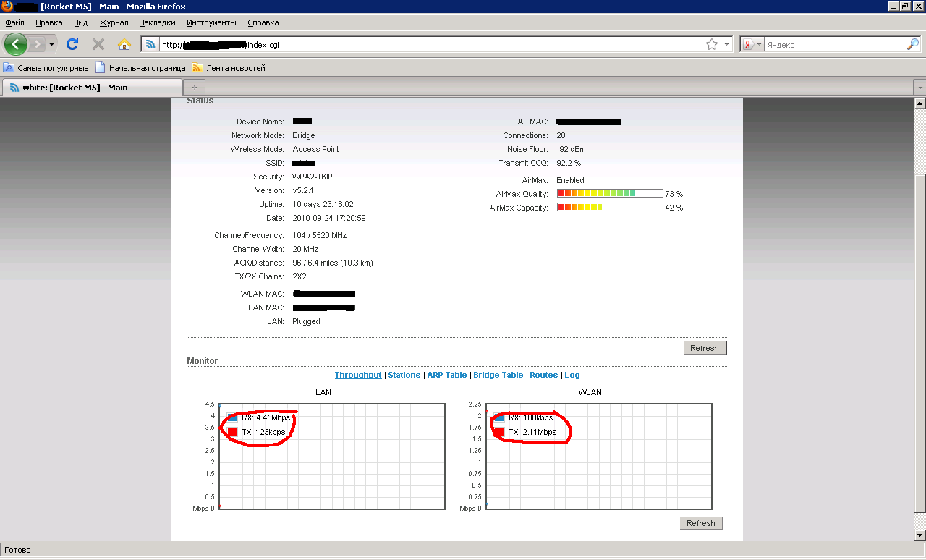The height and width of the screenshot is (560, 926).
Task: Click the channel value 104 / 5520 MHz
Action: point(320,235)
